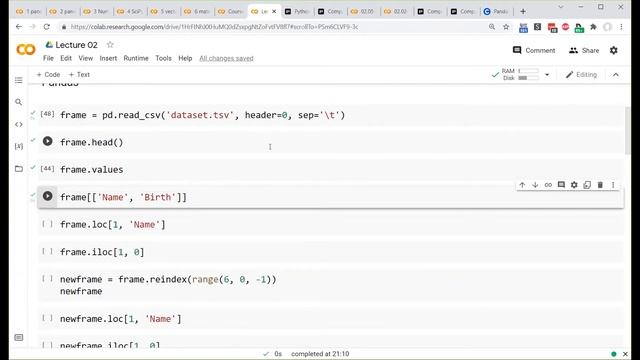Open notebook settings gear in header
This screenshot has height=360, width=640.
[x=613, y=50]
